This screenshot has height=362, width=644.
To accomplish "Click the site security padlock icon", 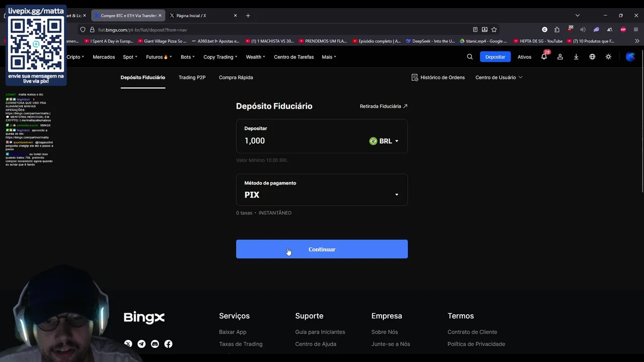I will (92, 30).
